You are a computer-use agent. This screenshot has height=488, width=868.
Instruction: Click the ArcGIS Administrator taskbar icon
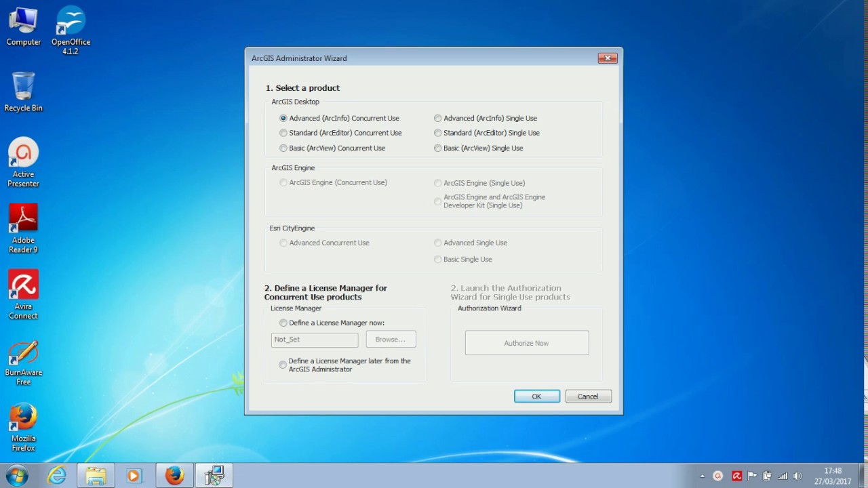pos(214,476)
